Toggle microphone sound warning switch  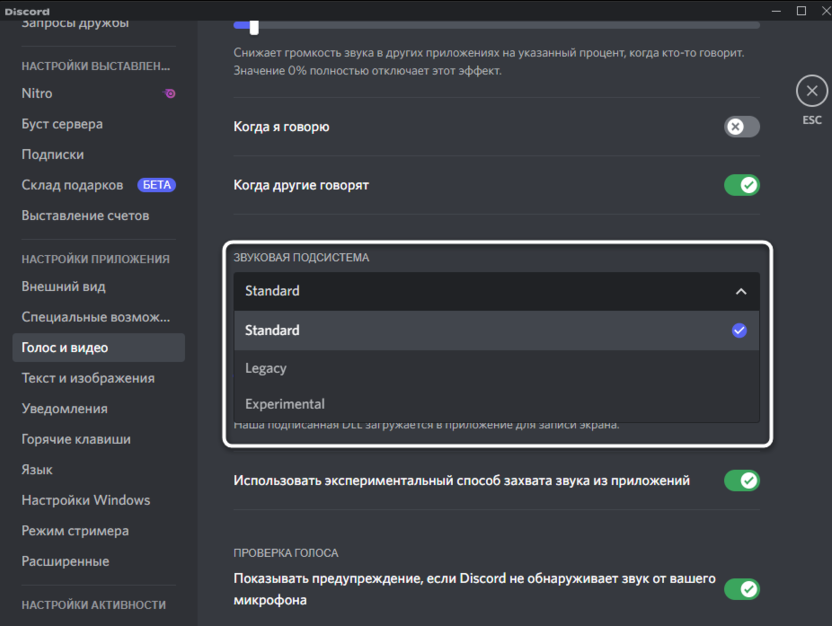[742, 589]
